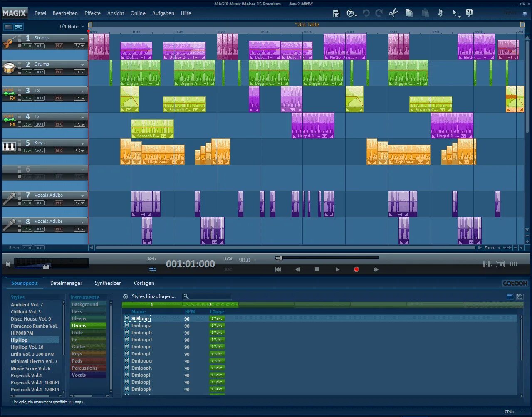
Task: Click the microphone icon on track 8
Action: [x=10, y=225]
